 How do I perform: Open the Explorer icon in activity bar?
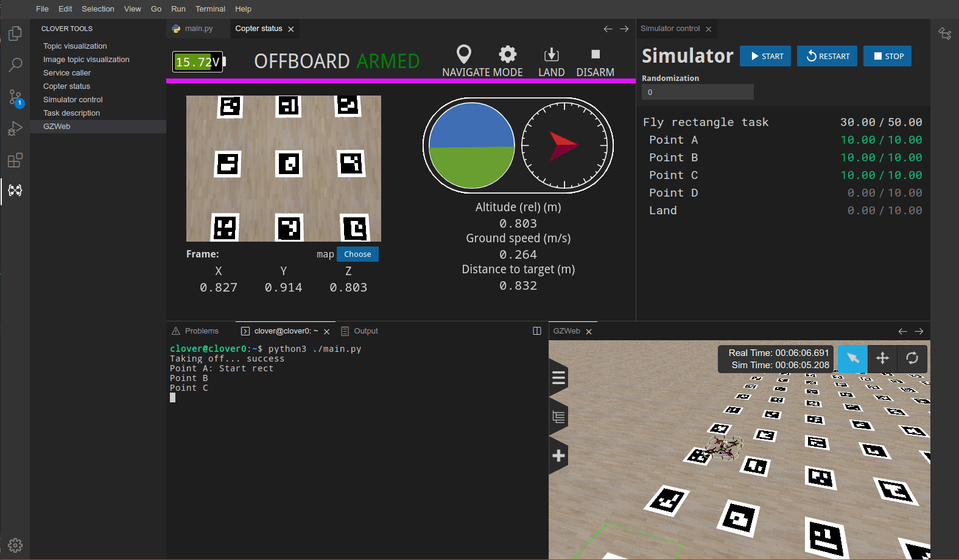tap(15, 33)
